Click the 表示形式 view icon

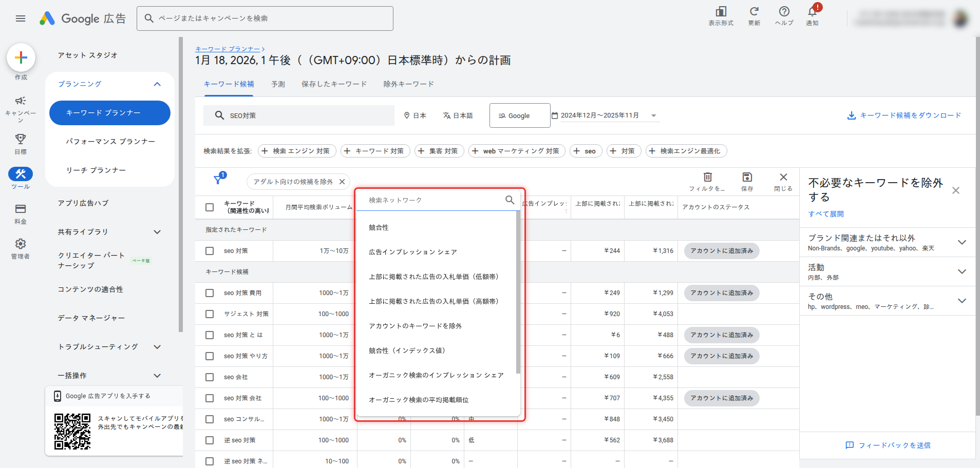tap(721, 13)
